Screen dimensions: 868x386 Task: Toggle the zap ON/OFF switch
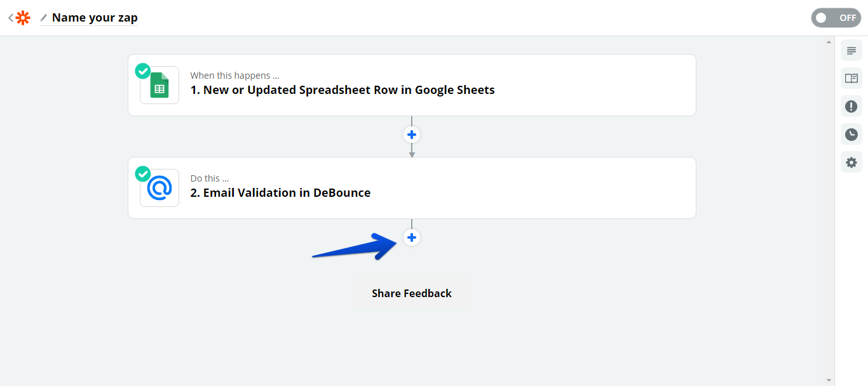(x=835, y=18)
